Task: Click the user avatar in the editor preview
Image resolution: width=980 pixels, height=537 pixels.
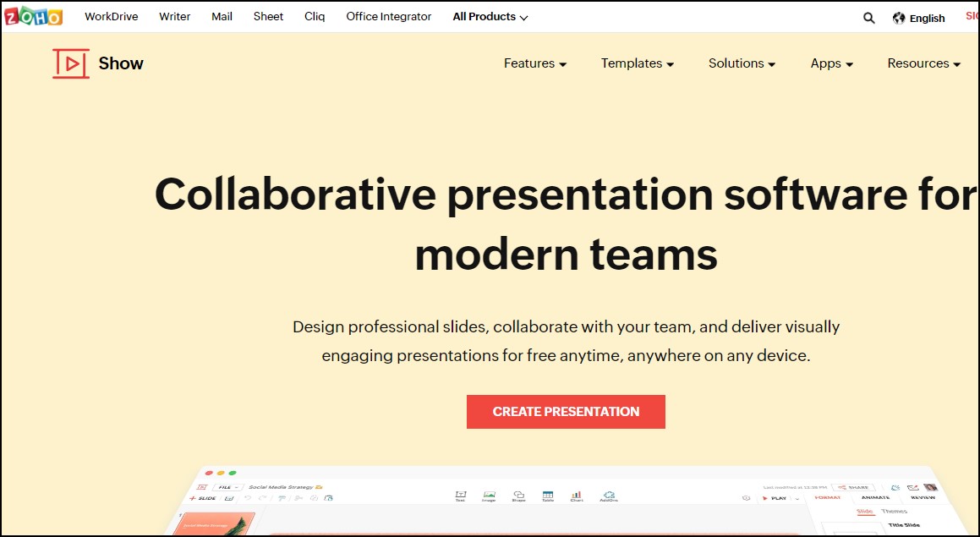Action: click(x=931, y=488)
